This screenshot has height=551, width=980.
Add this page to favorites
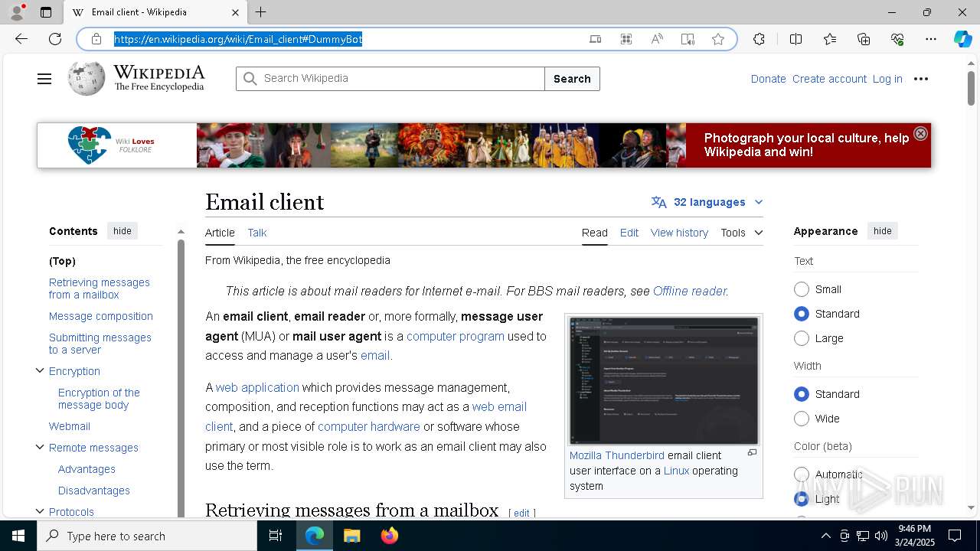(718, 39)
